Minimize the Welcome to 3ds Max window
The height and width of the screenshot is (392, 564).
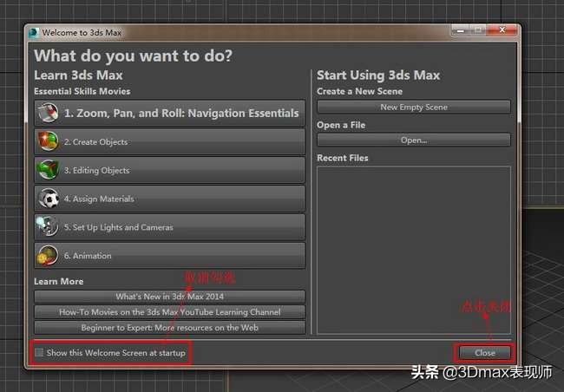click(x=460, y=30)
